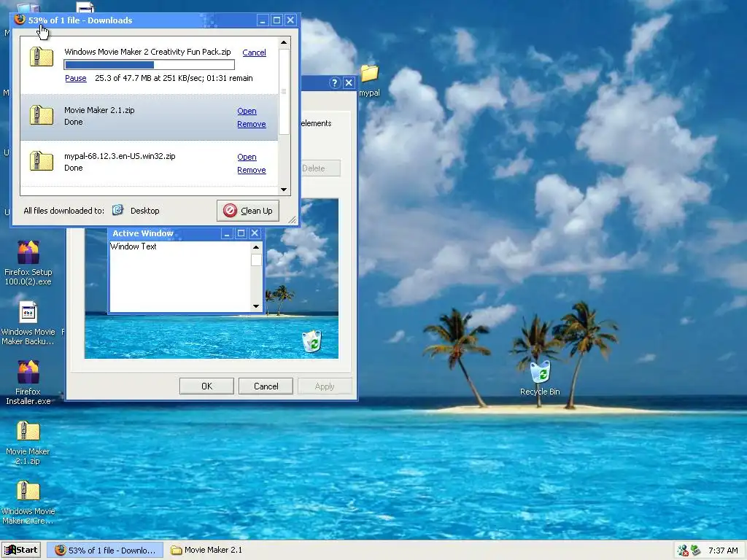
Task: Click the disabled Delete button
Action: [x=320, y=168]
